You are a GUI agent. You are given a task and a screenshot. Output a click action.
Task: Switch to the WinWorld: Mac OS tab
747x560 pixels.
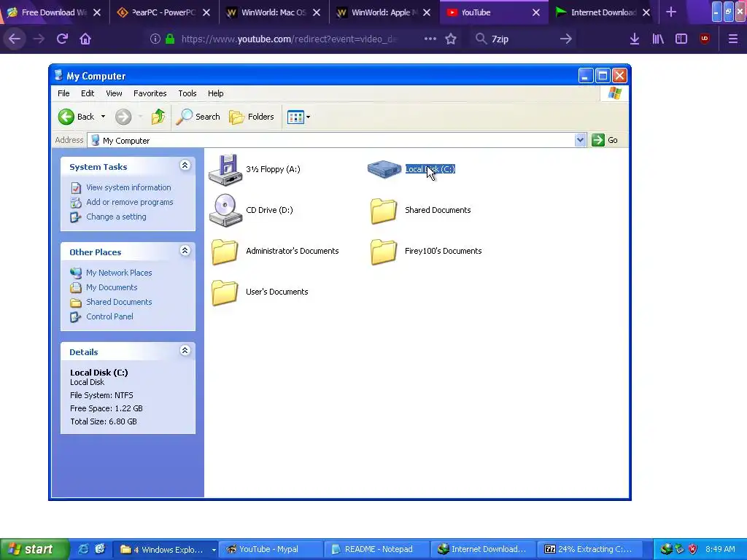coord(273,12)
